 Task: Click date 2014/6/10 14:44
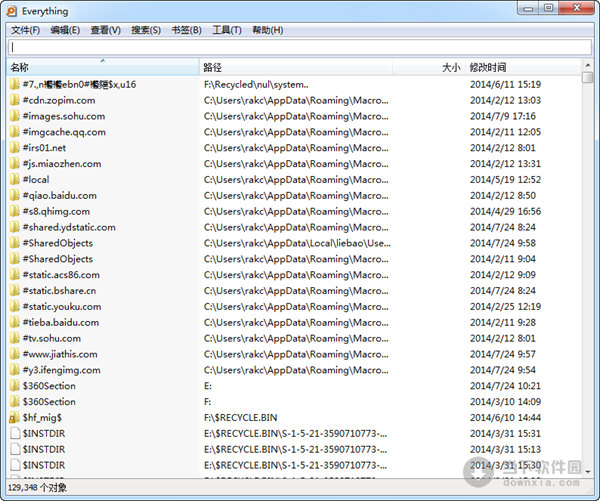pyautogui.click(x=505, y=418)
